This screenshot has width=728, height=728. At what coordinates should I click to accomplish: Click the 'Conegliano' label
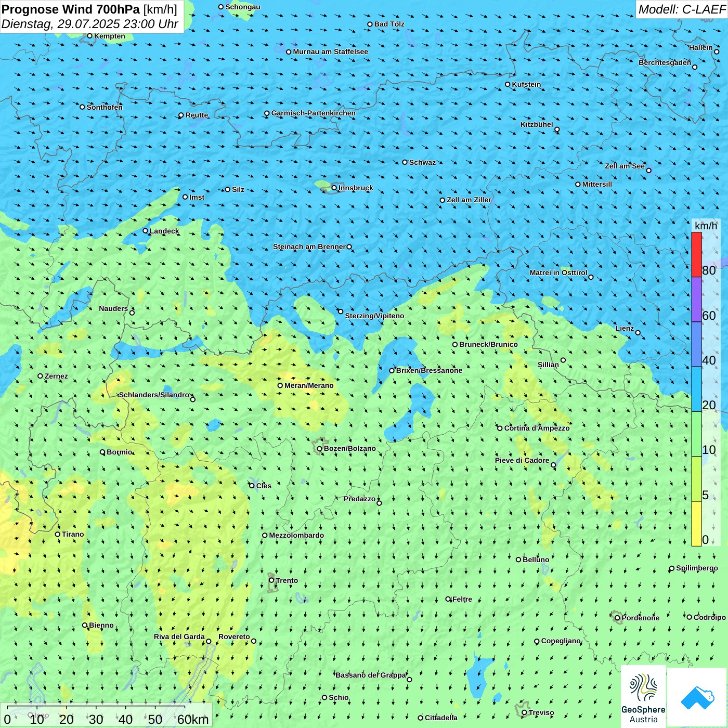(x=561, y=641)
